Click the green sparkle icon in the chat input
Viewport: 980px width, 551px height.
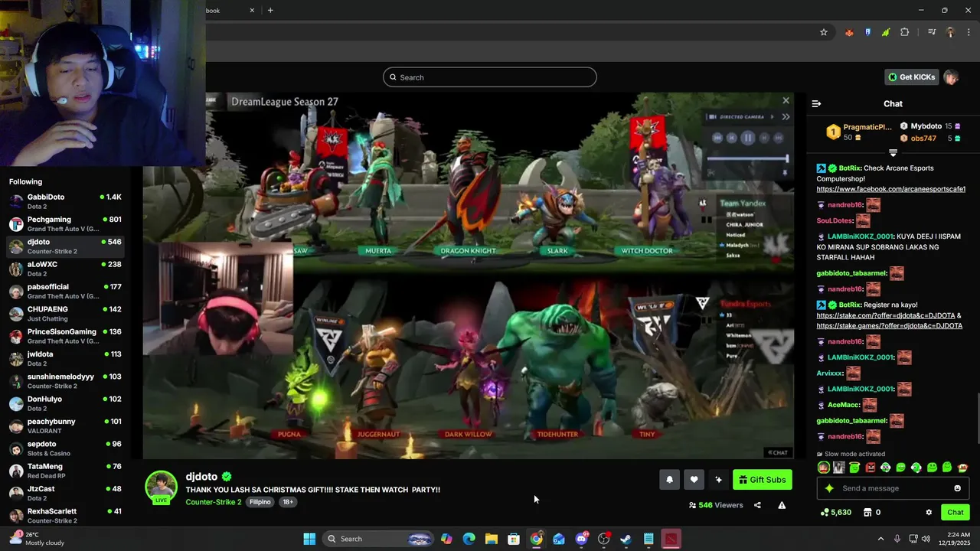pos(829,488)
